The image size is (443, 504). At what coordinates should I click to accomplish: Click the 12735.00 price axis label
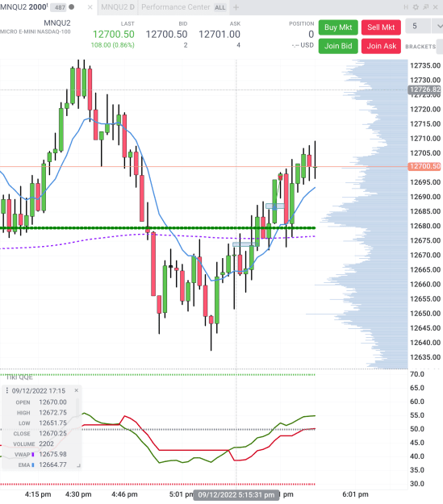pos(425,65)
